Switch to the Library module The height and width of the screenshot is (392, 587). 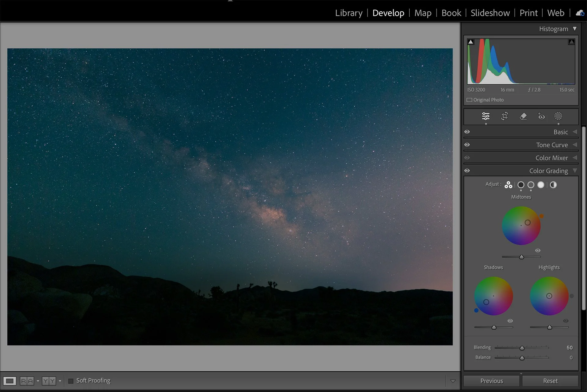349,13
